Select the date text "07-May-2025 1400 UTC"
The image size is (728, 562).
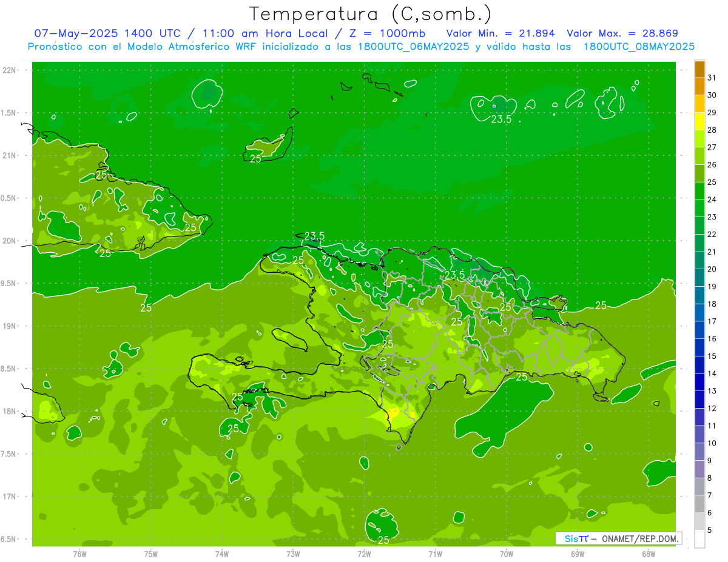[x=107, y=33]
